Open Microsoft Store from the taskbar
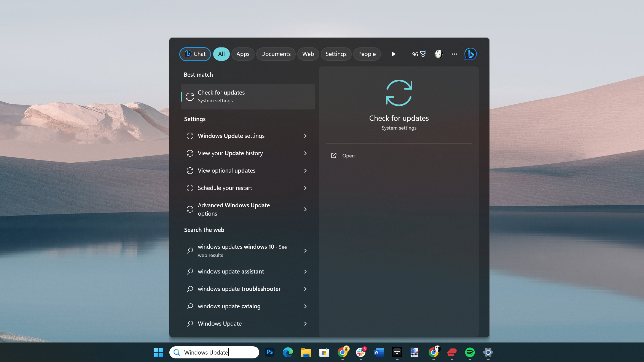 point(324,352)
